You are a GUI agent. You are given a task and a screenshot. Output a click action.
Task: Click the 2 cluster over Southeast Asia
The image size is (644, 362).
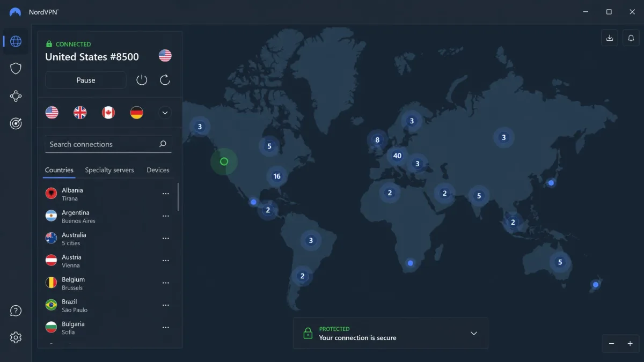click(513, 222)
